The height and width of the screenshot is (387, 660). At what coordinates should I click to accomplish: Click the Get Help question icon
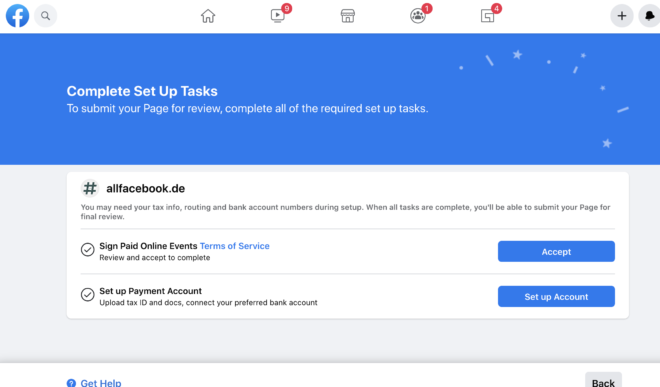click(x=72, y=383)
